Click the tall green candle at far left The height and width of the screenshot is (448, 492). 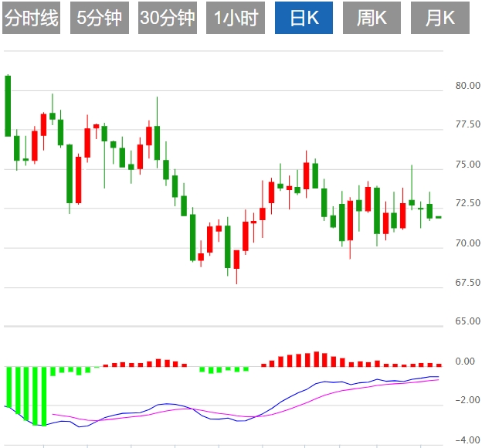click(x=8, y=106)
